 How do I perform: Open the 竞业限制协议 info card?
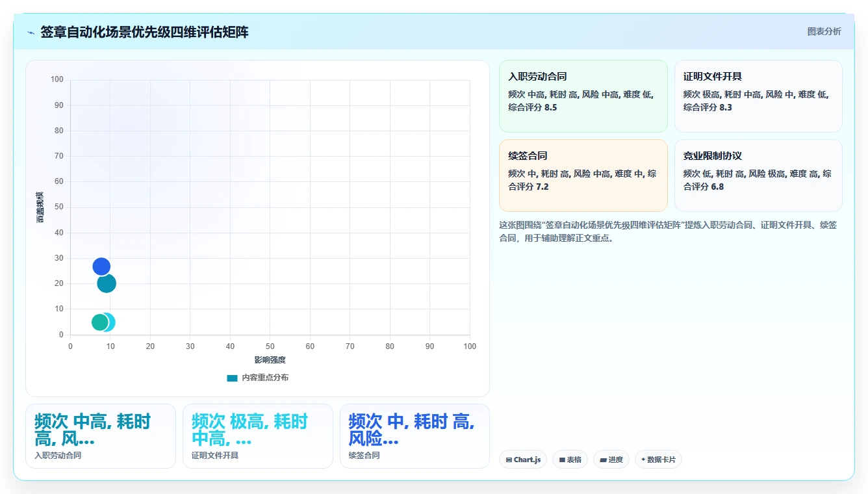[758, 175]
